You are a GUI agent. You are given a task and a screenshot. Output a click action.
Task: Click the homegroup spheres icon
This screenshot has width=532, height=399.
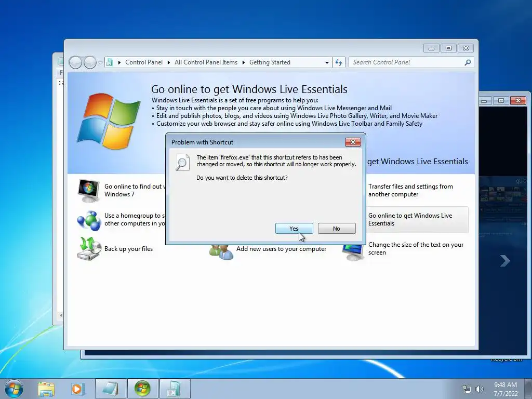[89, 220]
